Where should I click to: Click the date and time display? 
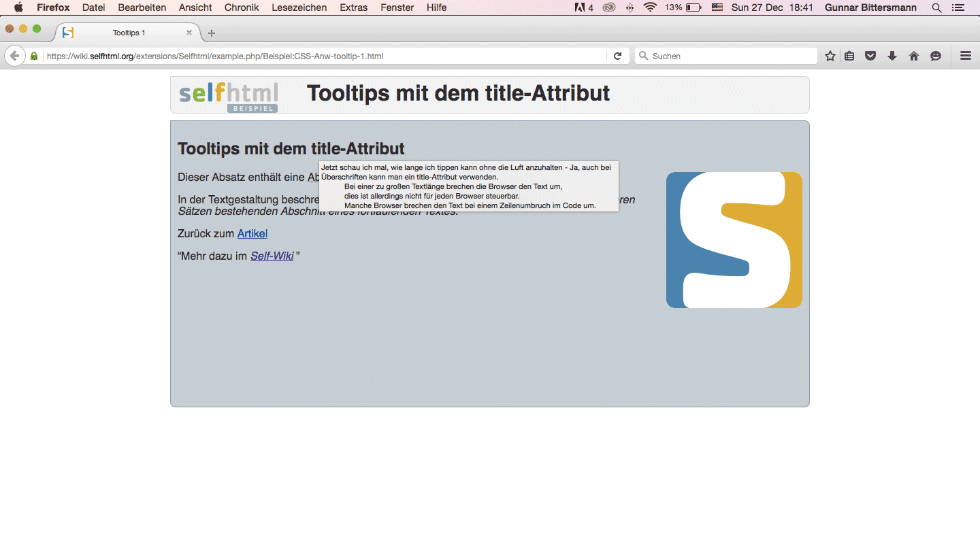pos(772,7)
